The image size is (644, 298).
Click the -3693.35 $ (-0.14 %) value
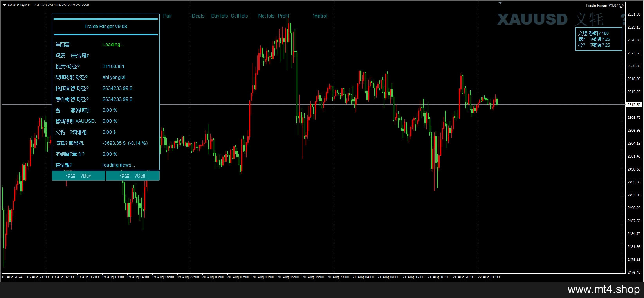click(125, 143)
